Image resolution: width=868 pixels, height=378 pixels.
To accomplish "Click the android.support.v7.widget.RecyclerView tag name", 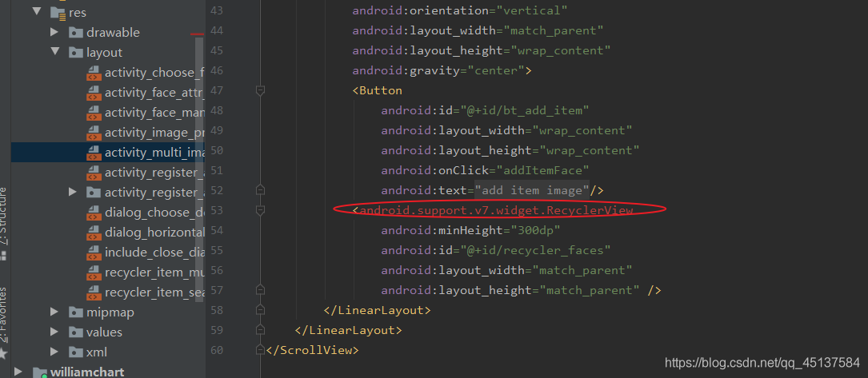I will pyautogui.click(x=496, y=210).
